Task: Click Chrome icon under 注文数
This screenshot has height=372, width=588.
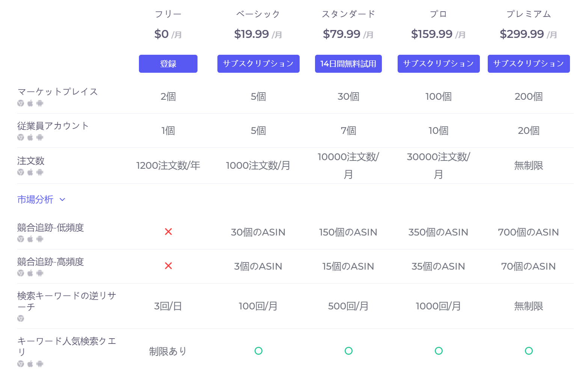Action: click(x=21, y=172)
